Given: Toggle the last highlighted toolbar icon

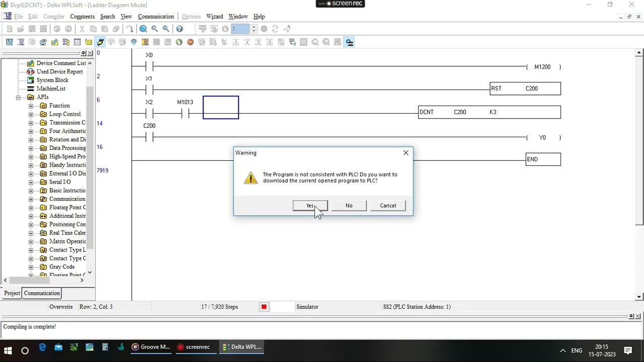Looking at the screenshot, I should click(350, 42).
